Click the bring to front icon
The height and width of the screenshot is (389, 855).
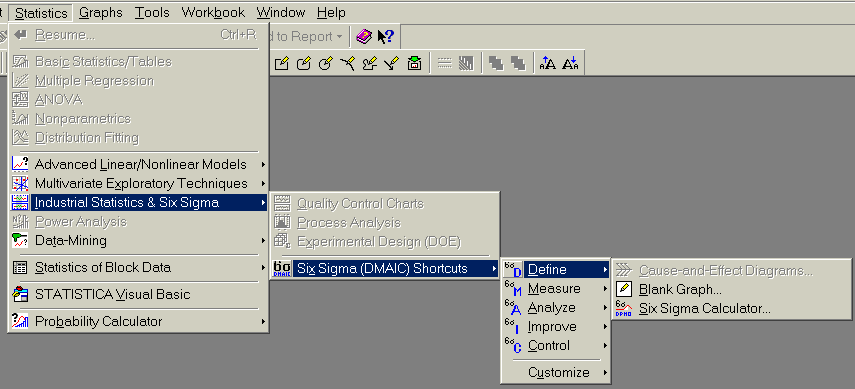pos(496,64)
